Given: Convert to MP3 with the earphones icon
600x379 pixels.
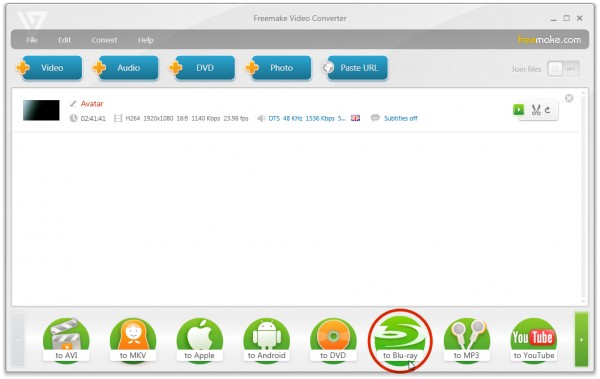Looking at the screenshot, I should 466,340.
